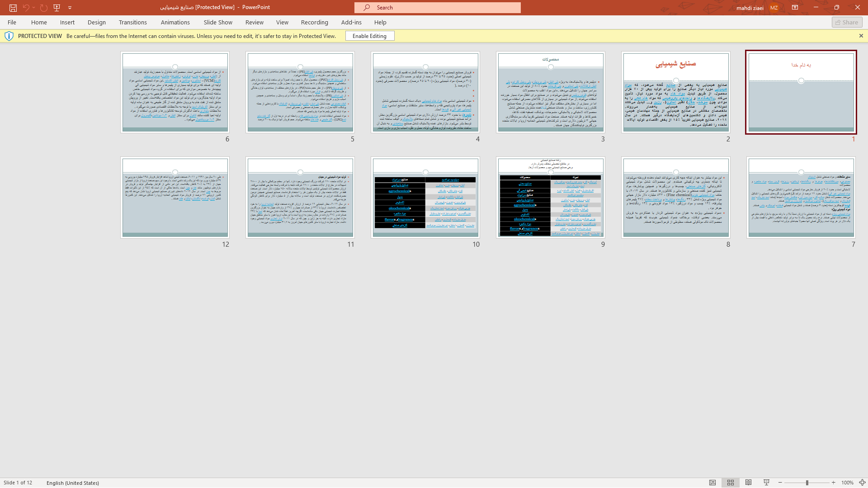Open the Transitions tab in ribbon
Image resolution: width=868 pixels, height=488 pixels.
(132, 22)
